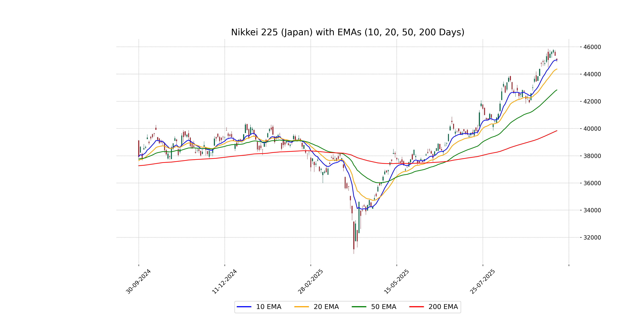Click the 32000 price axis label
The height and width of the screenshot is (322, 644).
click(592, 237)
